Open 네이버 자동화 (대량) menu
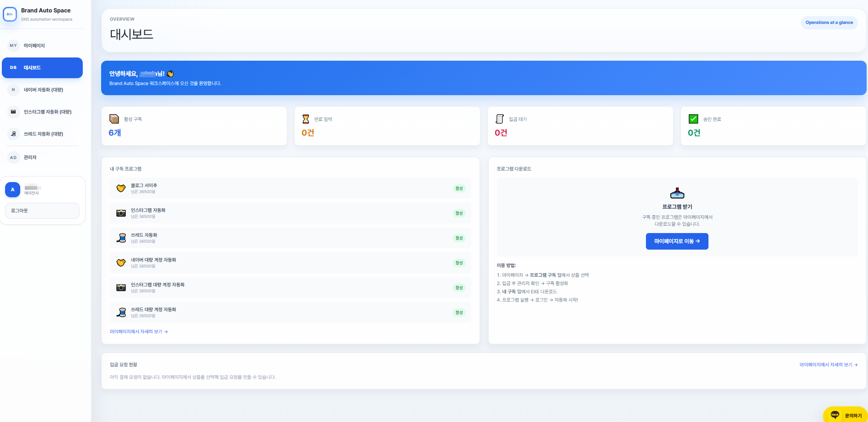This screenshot has height=422, width=868. coord(42,90)
